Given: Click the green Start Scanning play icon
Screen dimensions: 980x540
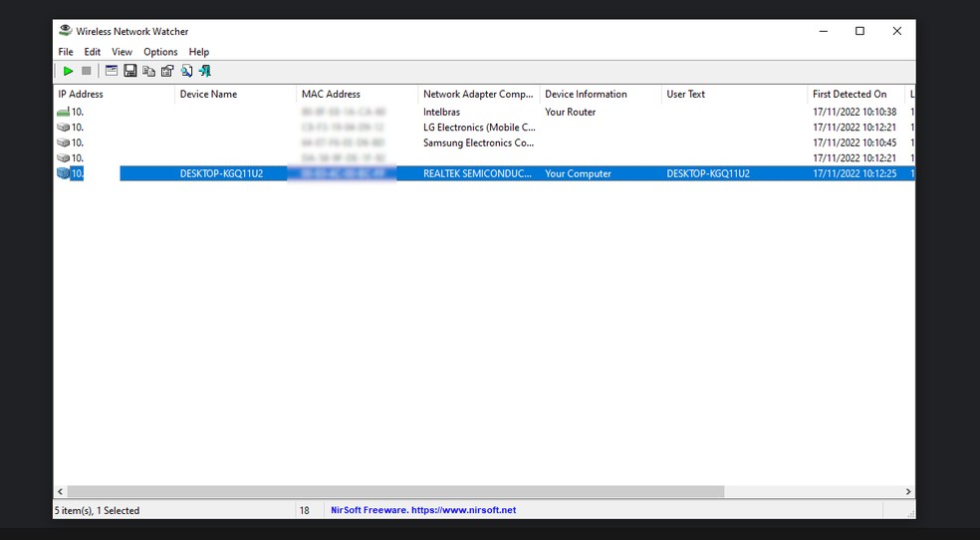Looking at the screenshot, I should pyautogui.click(x=68, y=71).
